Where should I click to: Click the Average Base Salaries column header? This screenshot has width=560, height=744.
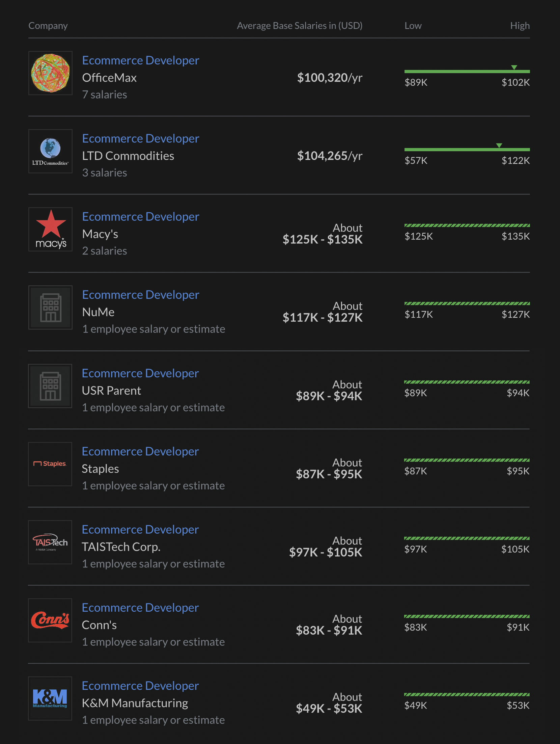coord(300,26)
